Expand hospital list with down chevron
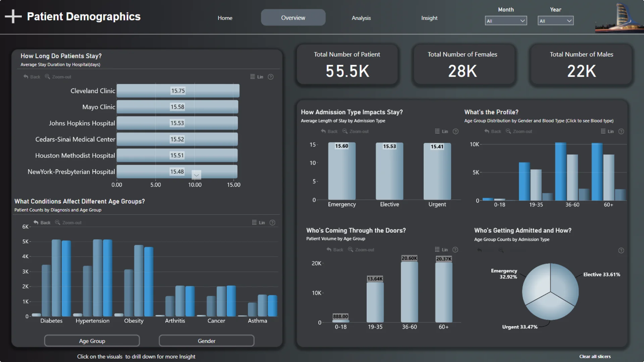 coord(196,175)
